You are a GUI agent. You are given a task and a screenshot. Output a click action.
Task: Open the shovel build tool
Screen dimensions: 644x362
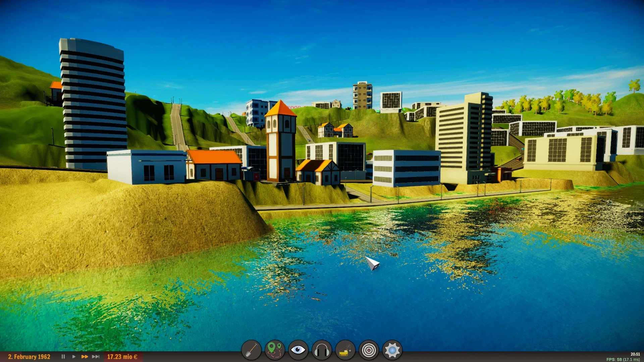(251, 350)
